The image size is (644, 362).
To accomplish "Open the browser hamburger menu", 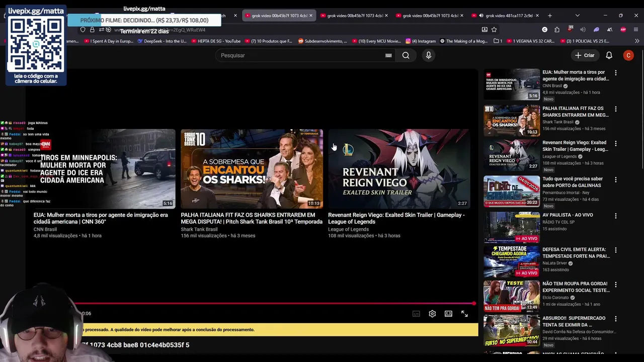I will 636,30.
